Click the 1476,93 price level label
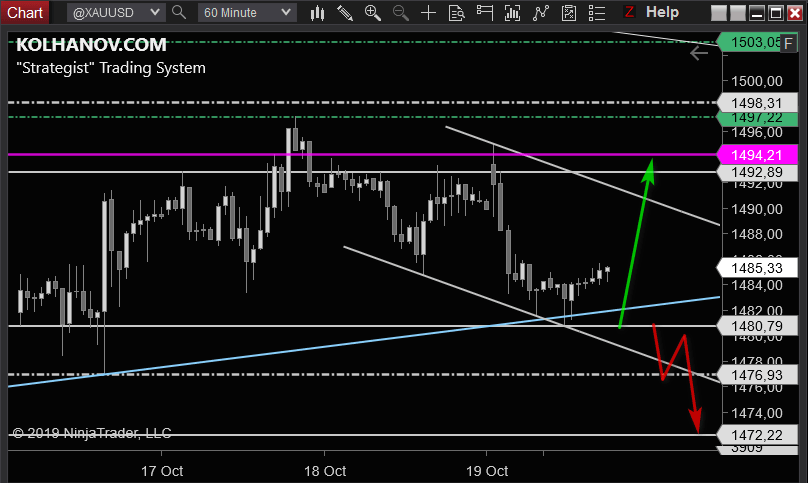The image size is (808, 483). [757, 375]
